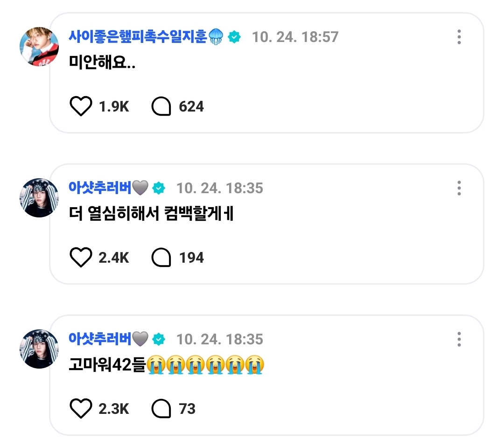The width and height of the screenshot is (504, 447).
Task: Like the 고마워42들 post
Action: coord(81,408)
